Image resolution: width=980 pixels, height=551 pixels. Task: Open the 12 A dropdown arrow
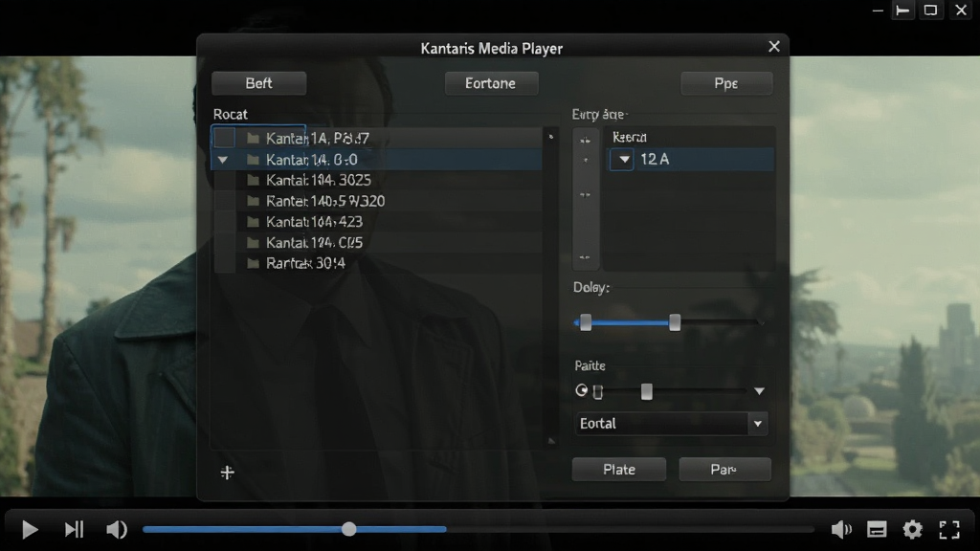point(622,160)
